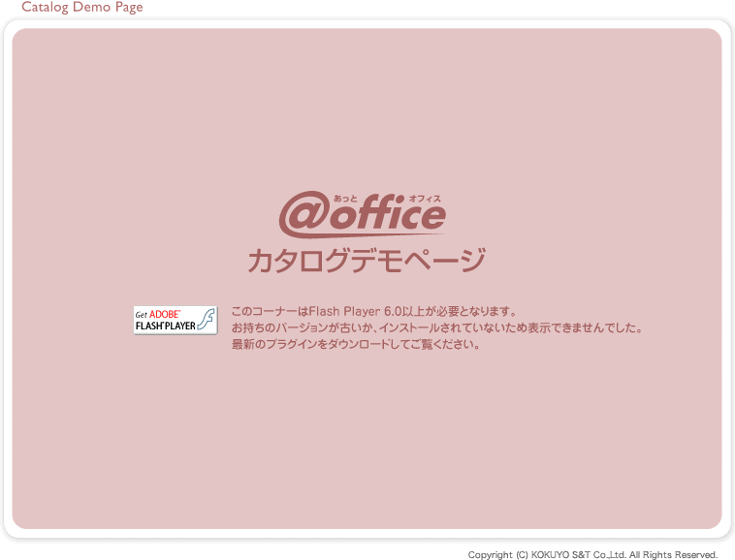Click the @office logo

coord(362,214)
